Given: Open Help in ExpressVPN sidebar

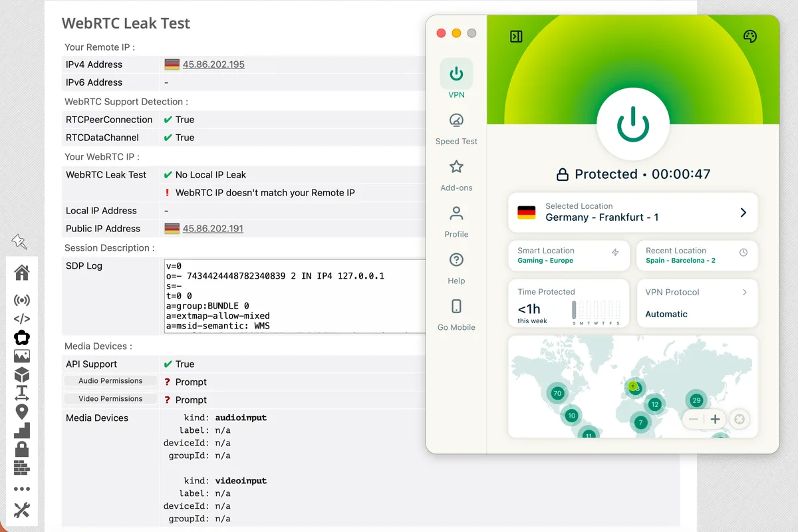Looking at the screenshot, I should point(456,269).
